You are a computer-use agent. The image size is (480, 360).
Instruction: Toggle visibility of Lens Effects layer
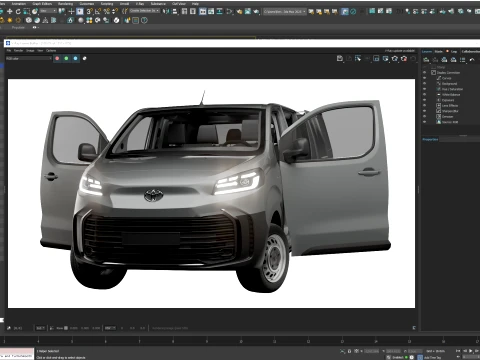[x=425, y=105]
